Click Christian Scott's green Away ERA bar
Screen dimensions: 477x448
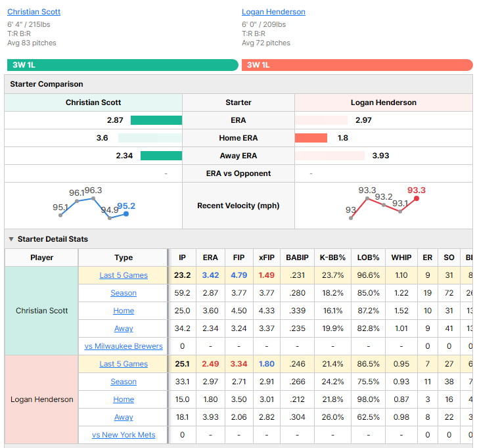[161, 156]
